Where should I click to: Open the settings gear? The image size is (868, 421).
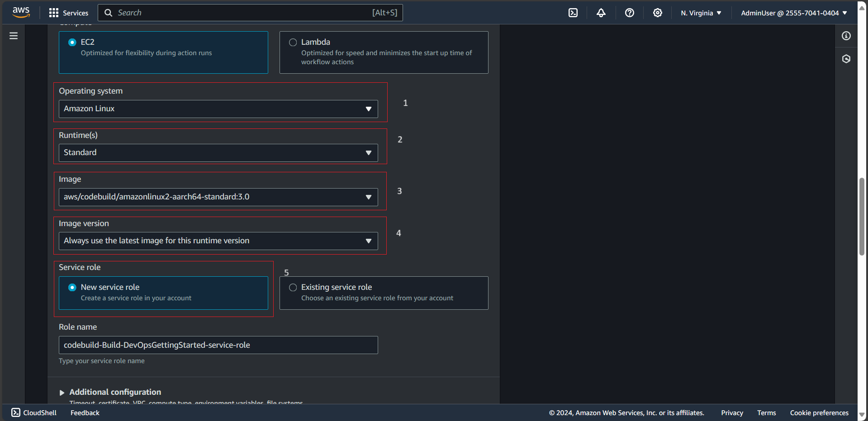point(658,13)
